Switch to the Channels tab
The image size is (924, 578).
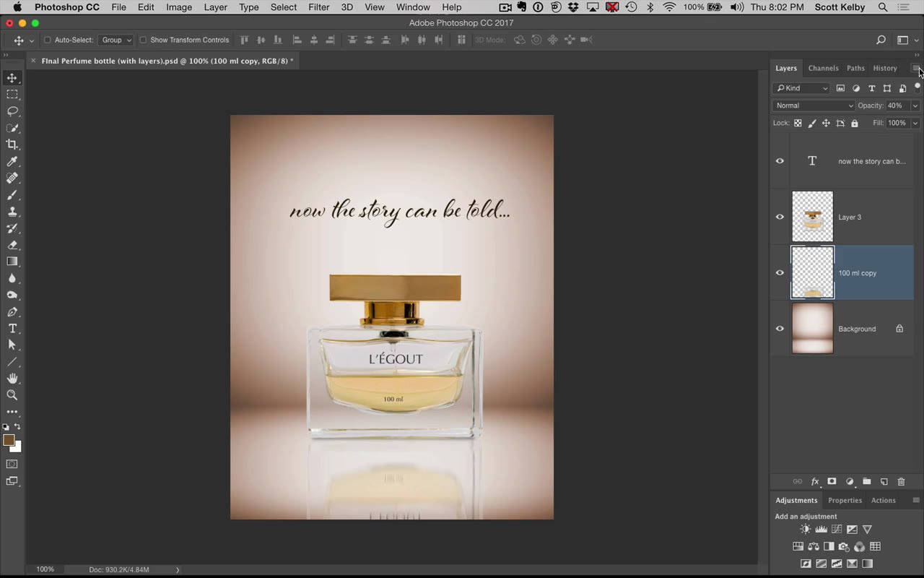tap(823, 68)
